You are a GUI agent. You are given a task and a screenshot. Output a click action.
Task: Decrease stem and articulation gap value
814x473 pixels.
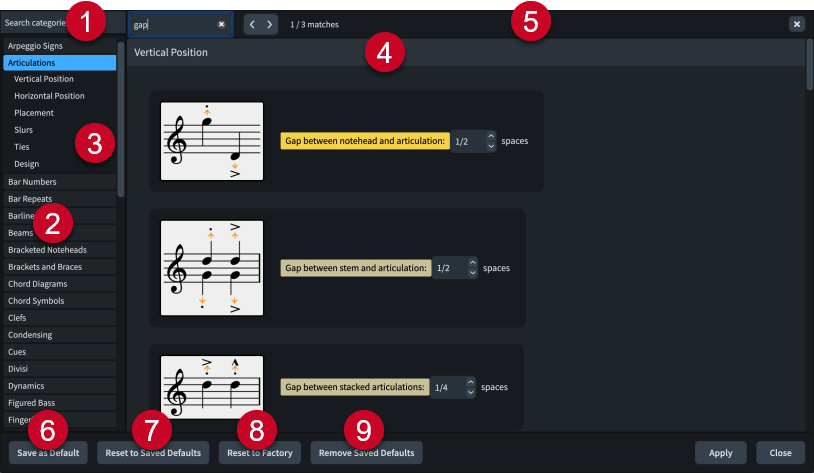coord(472,273)
